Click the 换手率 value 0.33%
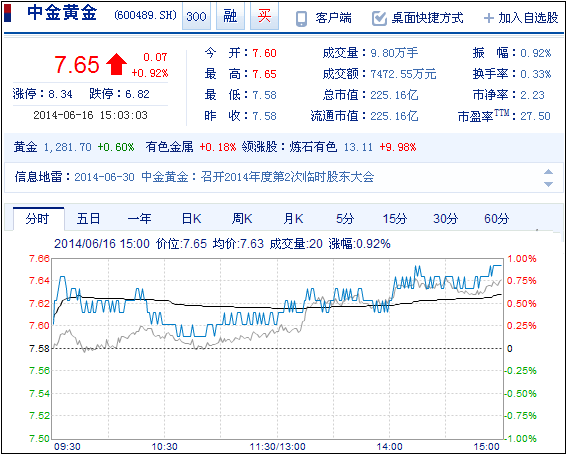This screenshot has height=455, width=567. pos(536,75)
